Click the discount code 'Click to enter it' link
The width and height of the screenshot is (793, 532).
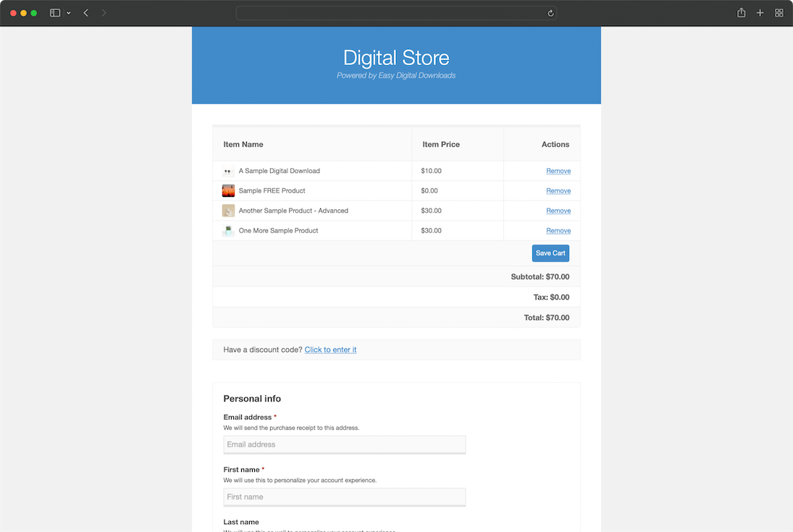(x=330, y=350)
